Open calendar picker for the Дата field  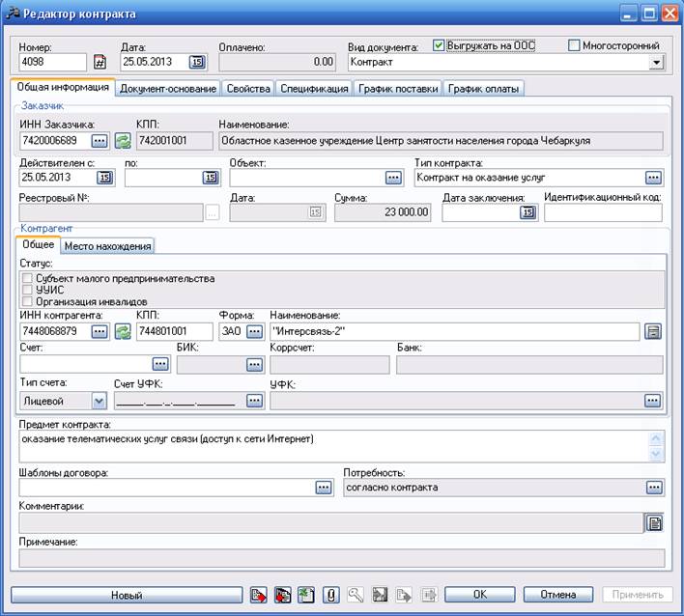tap(196, 62)
